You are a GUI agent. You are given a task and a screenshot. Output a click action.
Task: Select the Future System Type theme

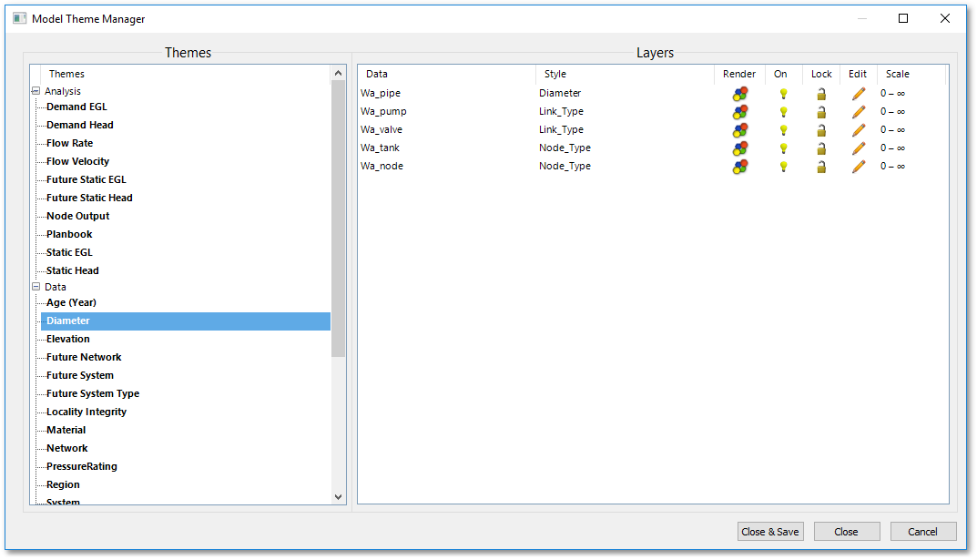point(93,393)
